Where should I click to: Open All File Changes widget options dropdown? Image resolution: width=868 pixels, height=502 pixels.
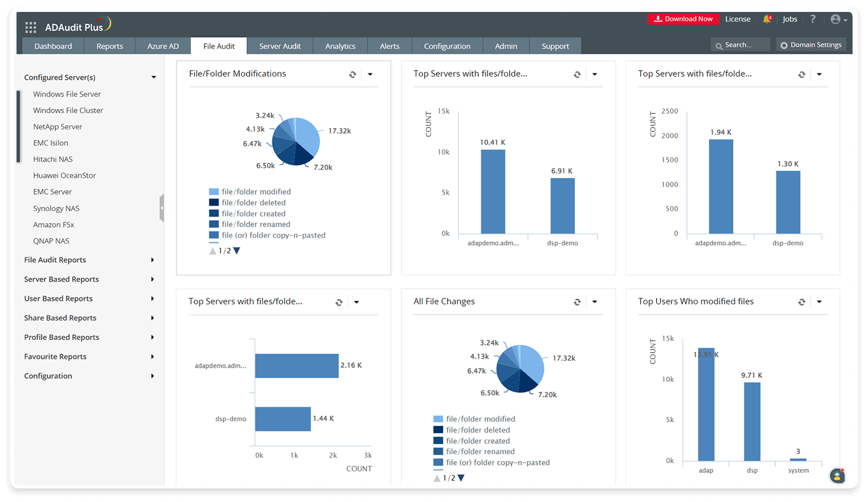[595, 302]
